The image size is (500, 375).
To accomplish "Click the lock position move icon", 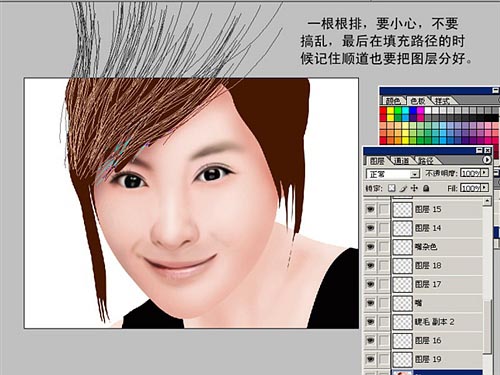I will tap(414, 188).
